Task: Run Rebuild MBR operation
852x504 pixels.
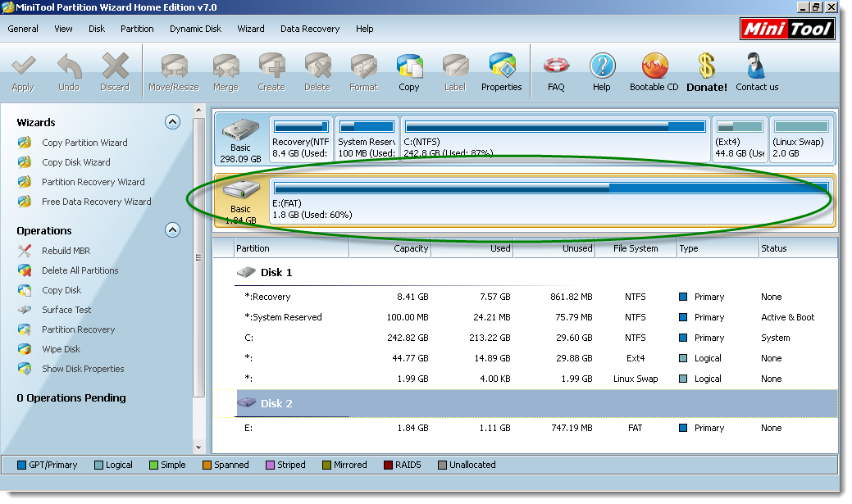Action: [x=66, y=251]
